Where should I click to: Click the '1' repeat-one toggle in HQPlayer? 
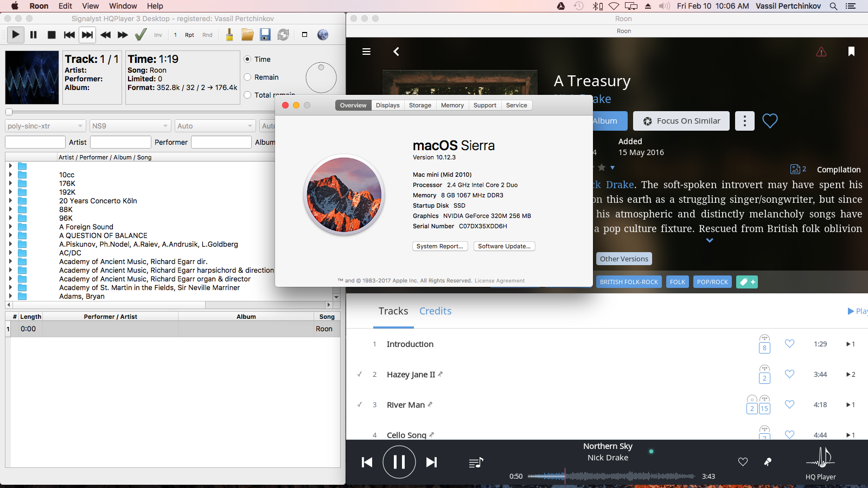pyautogui.click(x=175, y=35)
